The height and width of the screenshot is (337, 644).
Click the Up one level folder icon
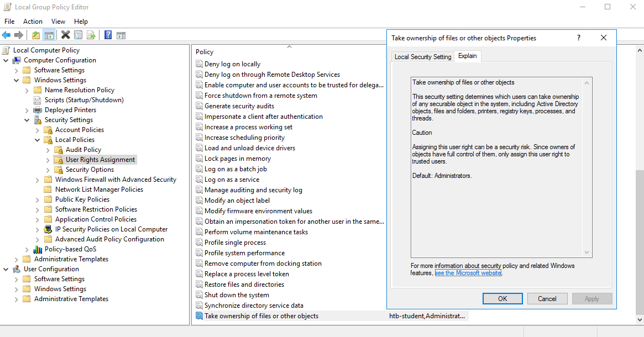coord(36,35)
